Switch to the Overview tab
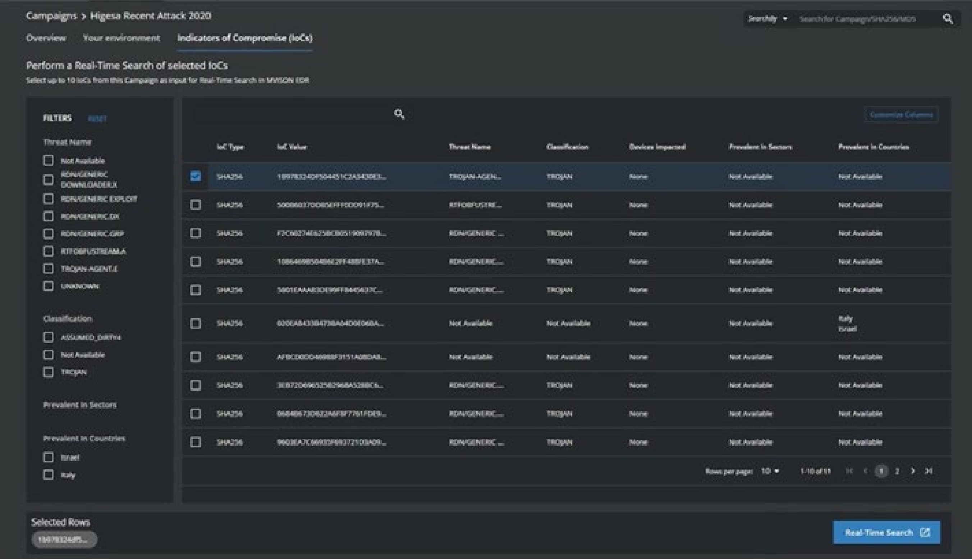972x560 pixels. [46, 38]
